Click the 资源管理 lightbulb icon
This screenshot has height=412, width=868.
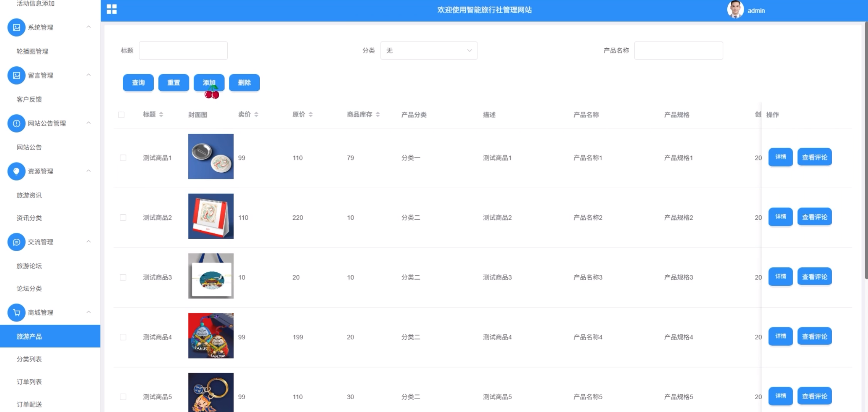click(x=16, y=171)
